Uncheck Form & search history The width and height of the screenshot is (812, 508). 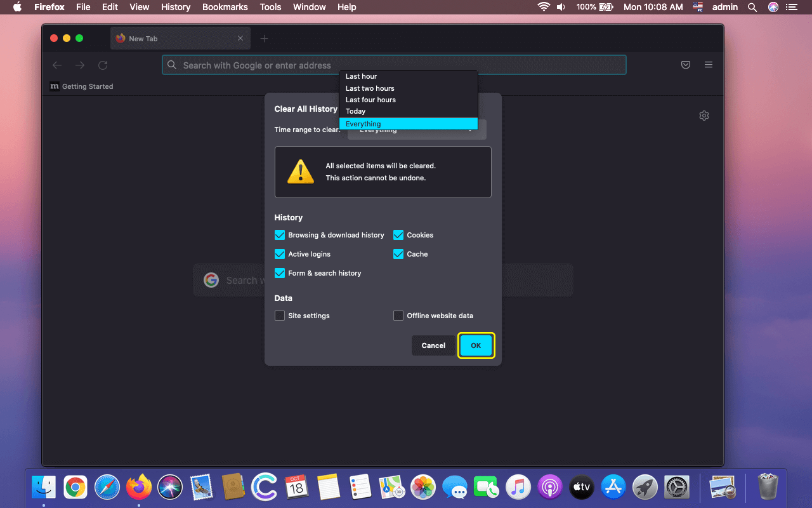280,273
